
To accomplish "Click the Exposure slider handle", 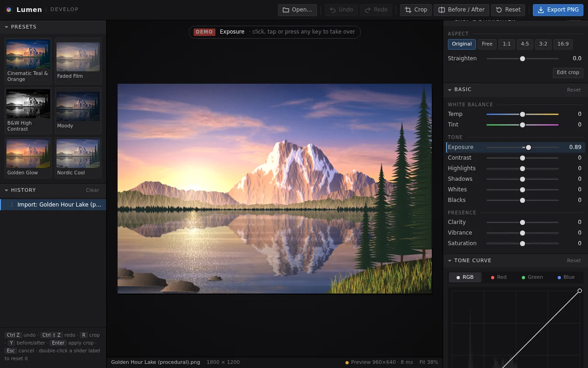I will point(528,148).
